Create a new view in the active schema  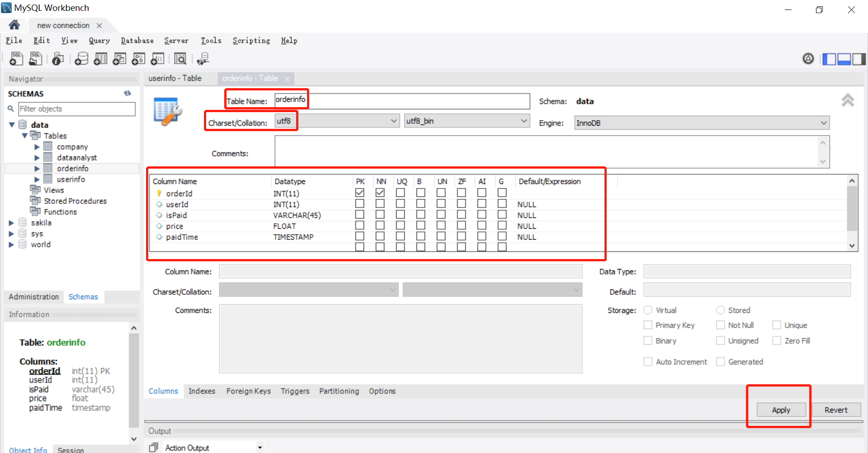pos(119,58)
